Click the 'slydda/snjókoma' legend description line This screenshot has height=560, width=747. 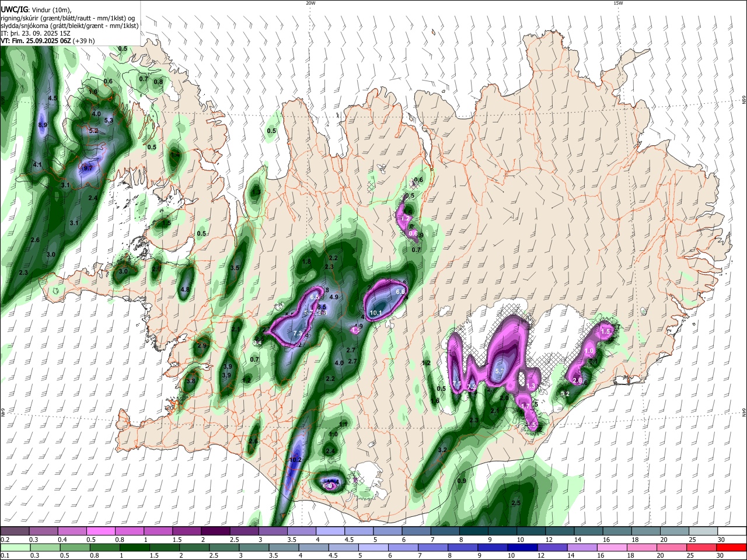point(69,26)
